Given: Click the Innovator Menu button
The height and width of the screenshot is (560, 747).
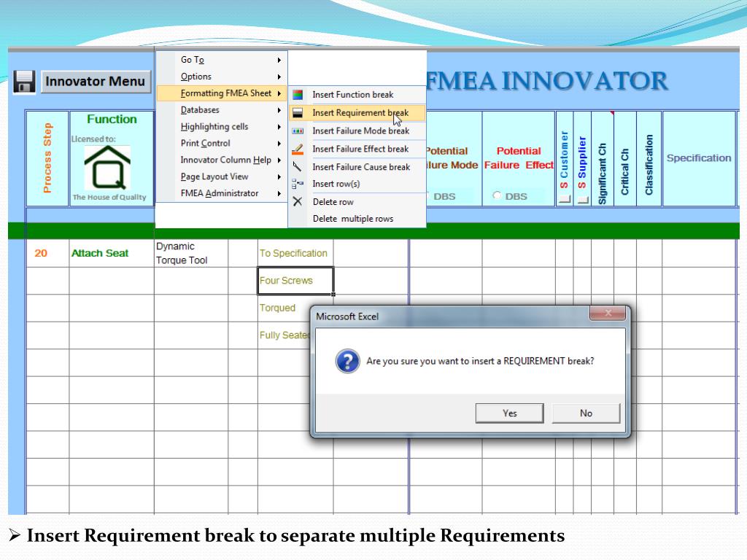Looking at the screenshot, I should [96, 82].
